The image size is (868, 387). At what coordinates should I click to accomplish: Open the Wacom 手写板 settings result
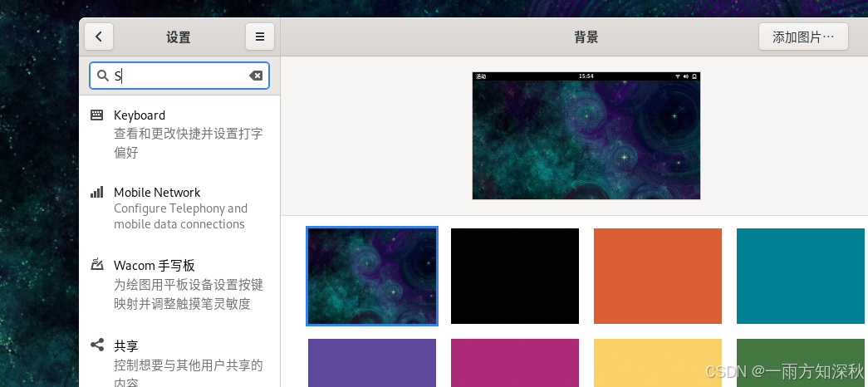coord(179,284)
